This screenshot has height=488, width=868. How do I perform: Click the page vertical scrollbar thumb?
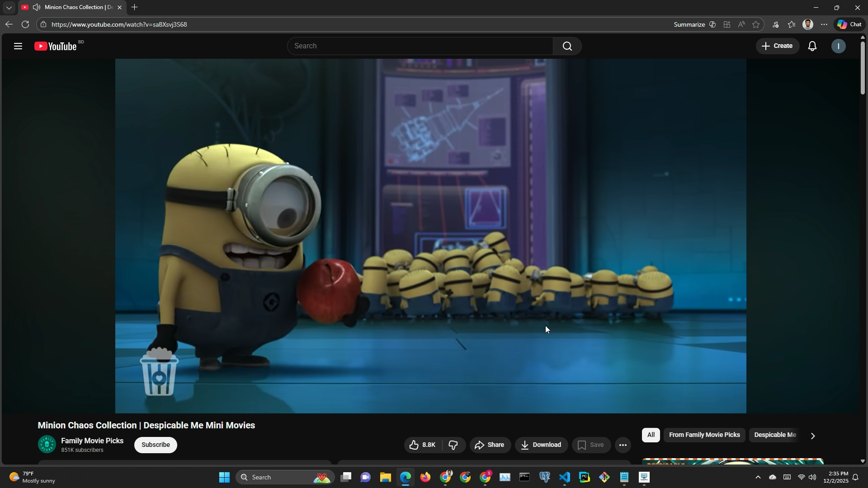click(863, 68)
